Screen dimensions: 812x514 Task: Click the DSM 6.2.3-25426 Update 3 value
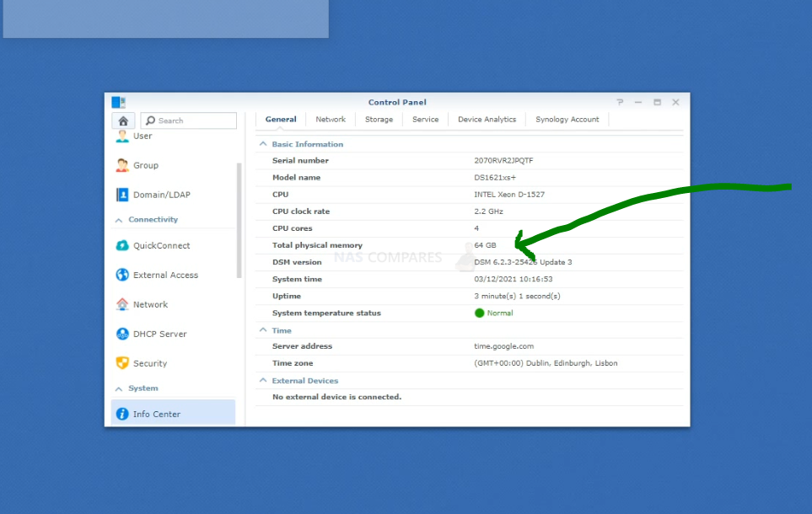pyautogui.click(x=523, y=262)
